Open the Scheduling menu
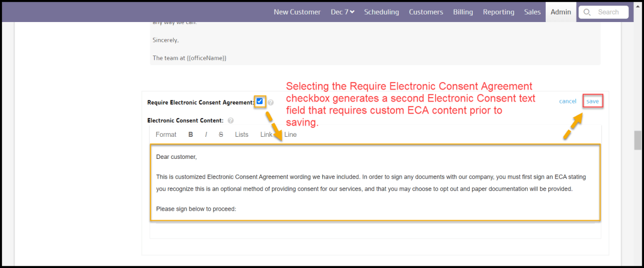The height and width of the screenshot is (268, 644). pos(381,12)
